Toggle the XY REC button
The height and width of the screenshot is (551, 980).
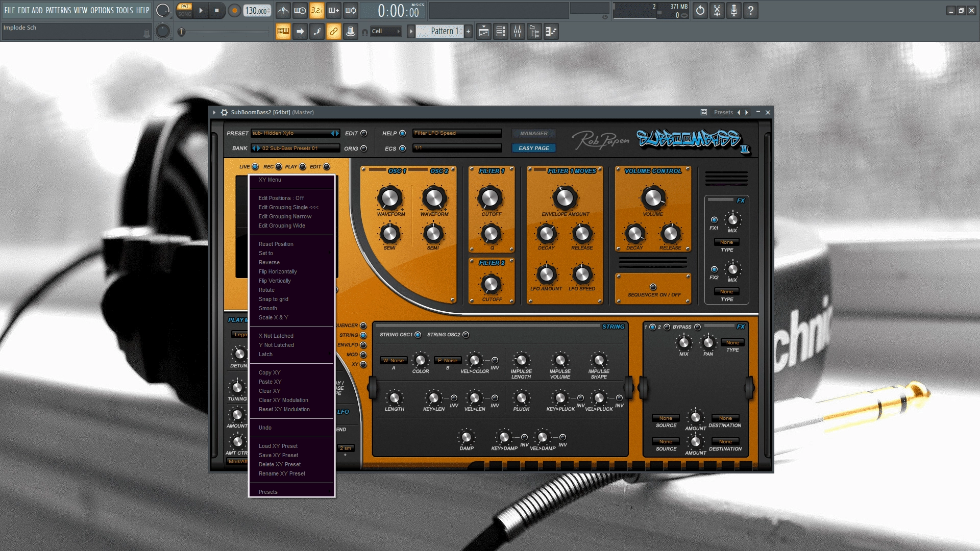point(279,167)
